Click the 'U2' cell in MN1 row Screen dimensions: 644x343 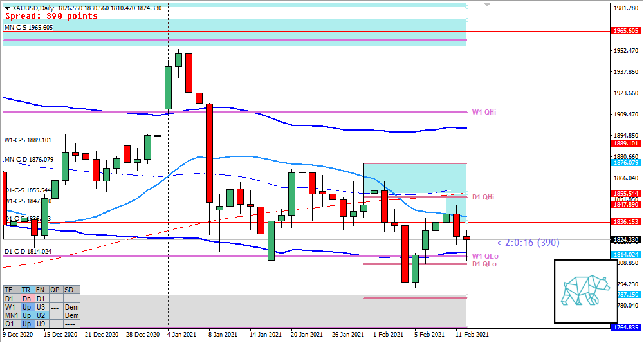point(41,316)
